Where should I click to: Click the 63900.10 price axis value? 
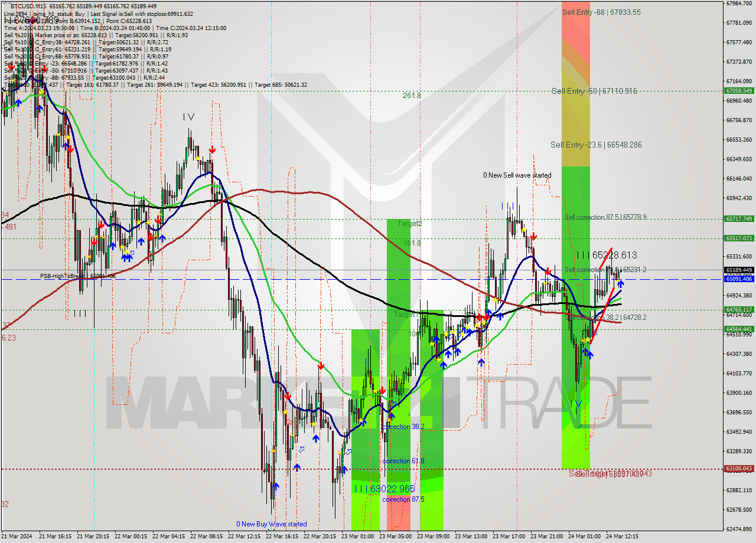click(x=738, y=392)
